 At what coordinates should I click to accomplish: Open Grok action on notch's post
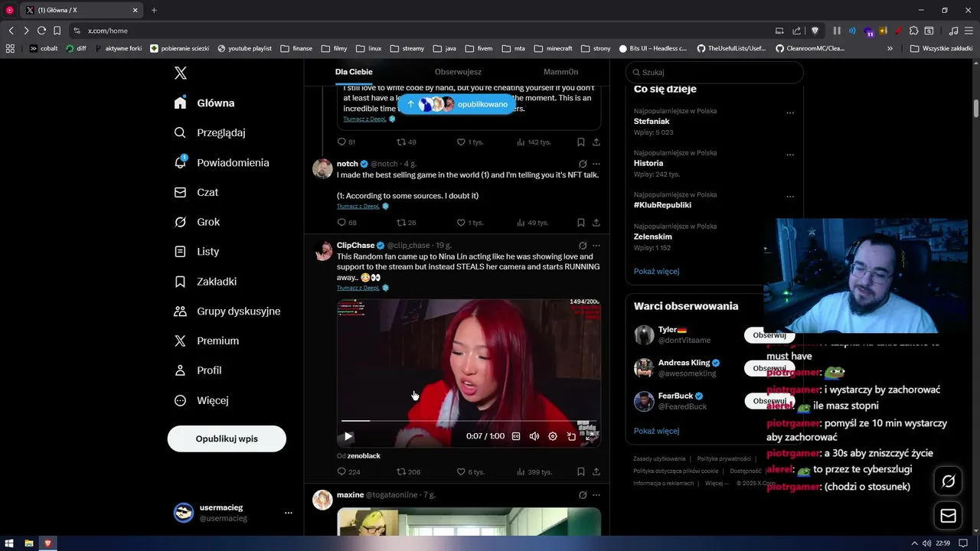(x=583, y=164)
